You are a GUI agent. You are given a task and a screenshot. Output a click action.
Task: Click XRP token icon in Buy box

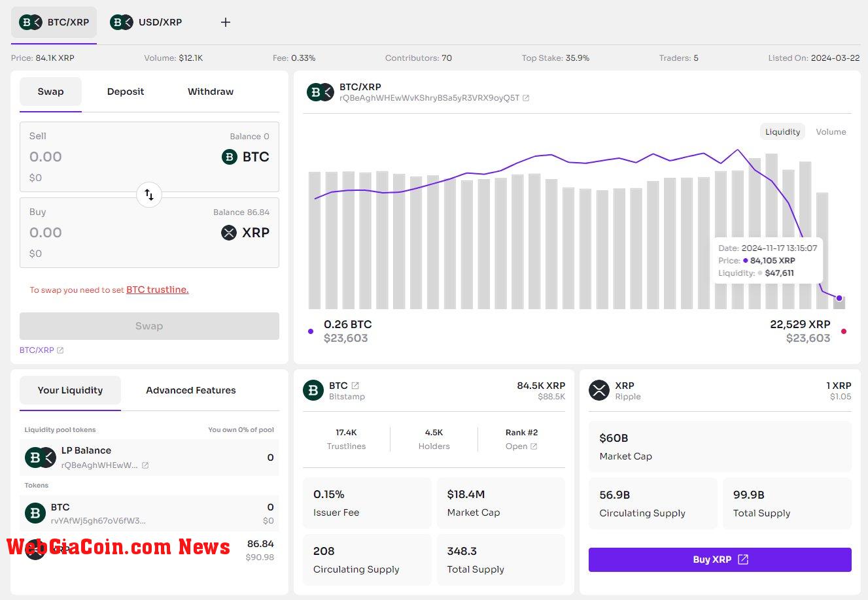click(229, 233)
